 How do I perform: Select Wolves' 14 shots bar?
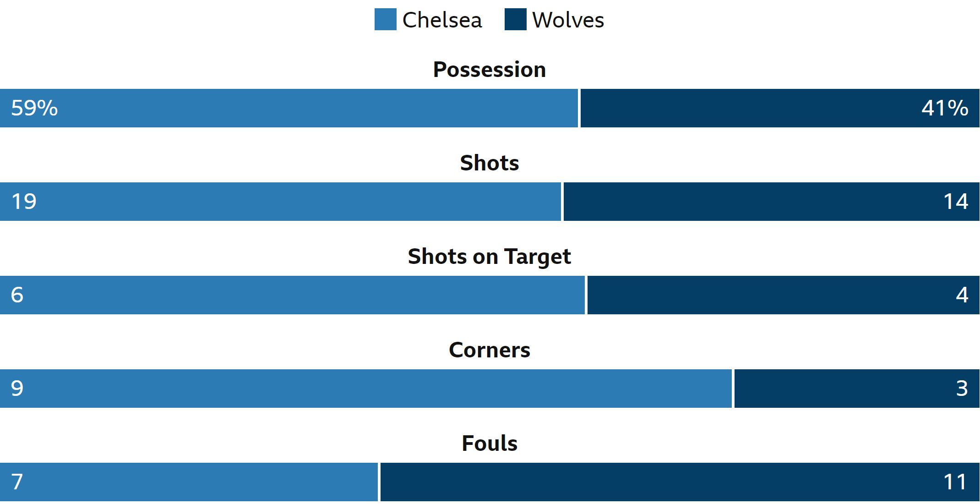772,202
